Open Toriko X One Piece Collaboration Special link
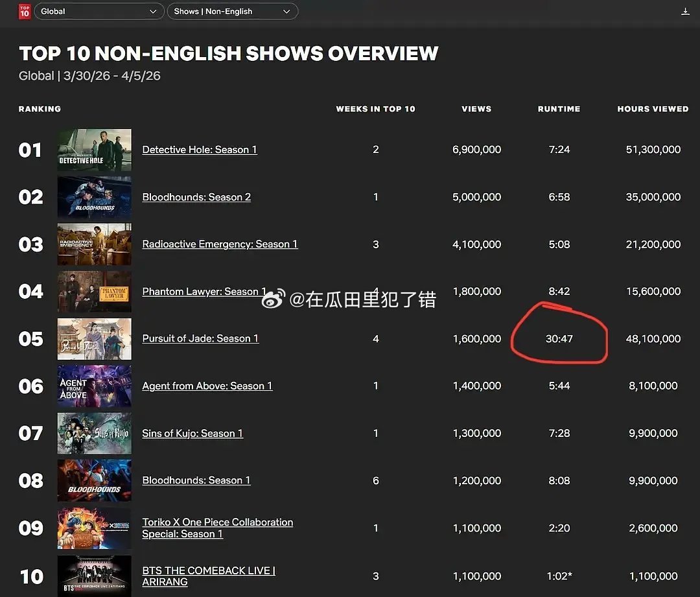The width and height of the screenshot is (700, 597). click(x=217, y=528)
